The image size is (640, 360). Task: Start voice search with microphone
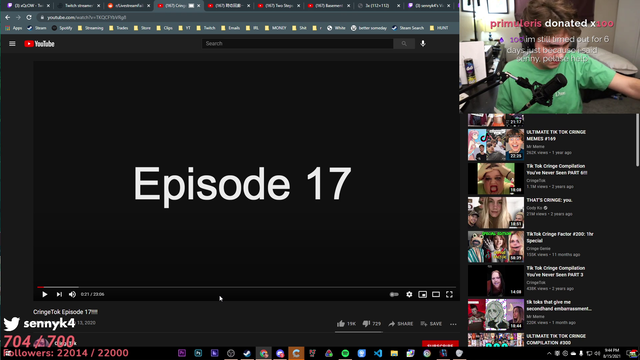point(423,44)
